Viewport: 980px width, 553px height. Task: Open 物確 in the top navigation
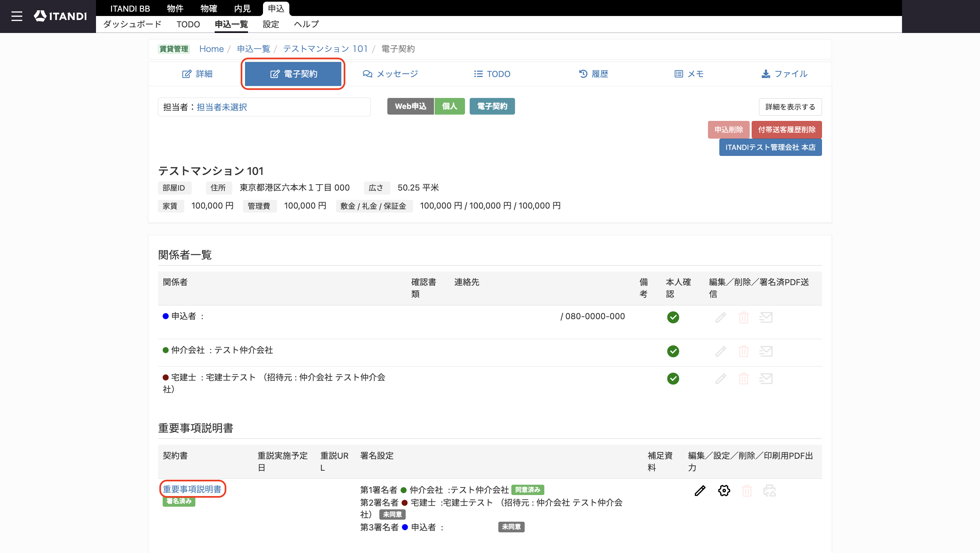coord(208,8)
